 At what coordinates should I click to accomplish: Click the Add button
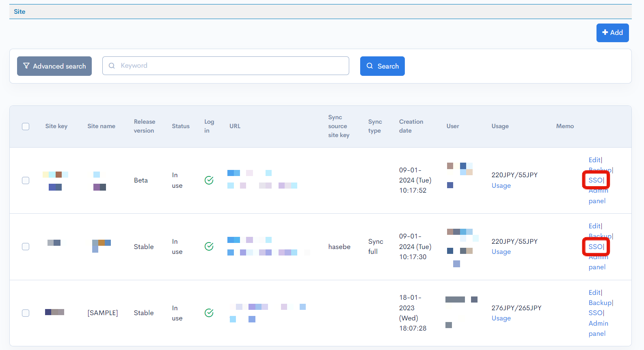(x=612, y=33)
